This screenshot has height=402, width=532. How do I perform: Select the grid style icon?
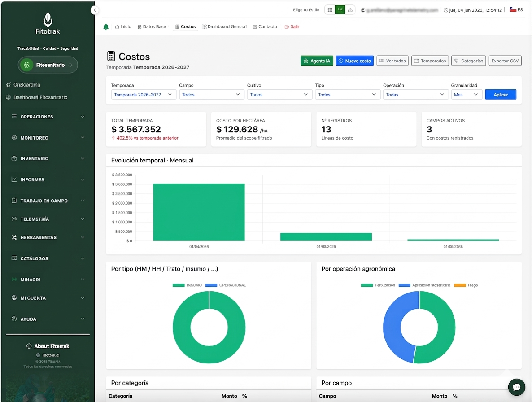coord(330,10)
